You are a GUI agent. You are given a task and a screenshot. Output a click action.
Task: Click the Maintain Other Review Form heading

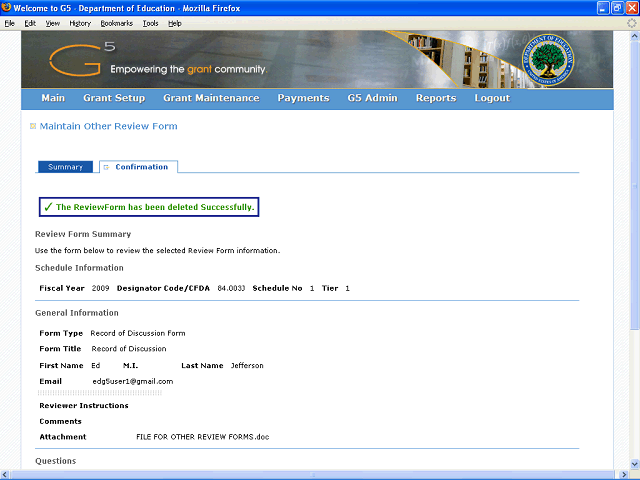tap(108, 126)
